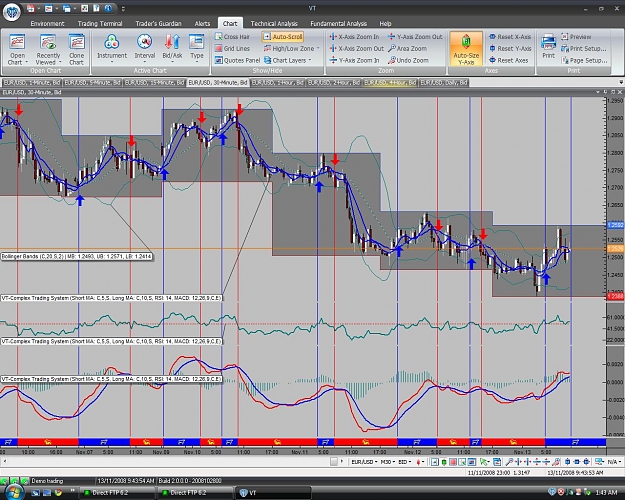Open the chart Type dropdown
The height and width of the screenshot is (500, 625).
click(x=197, y=49)
